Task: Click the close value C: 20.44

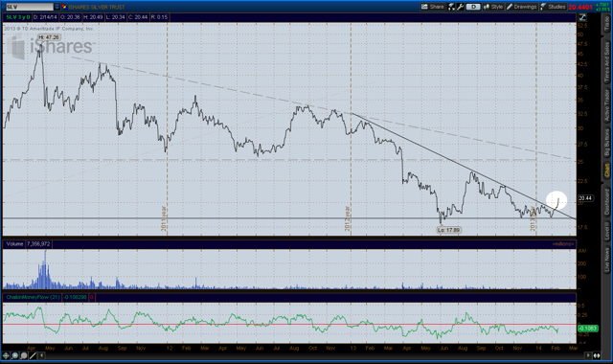Action: pyautogui.click(x=138, y=17)
